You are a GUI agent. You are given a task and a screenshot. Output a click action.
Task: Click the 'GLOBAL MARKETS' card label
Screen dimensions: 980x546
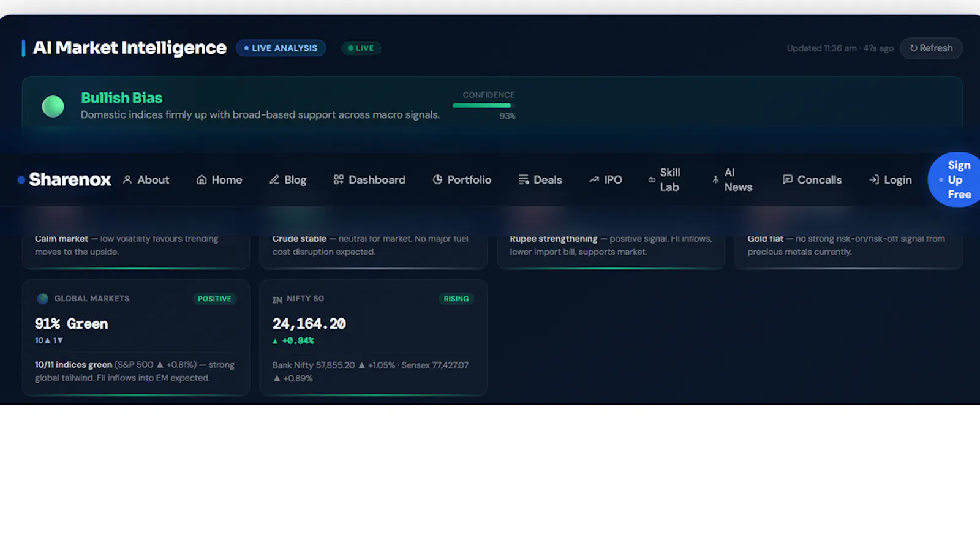click(92, 299)
